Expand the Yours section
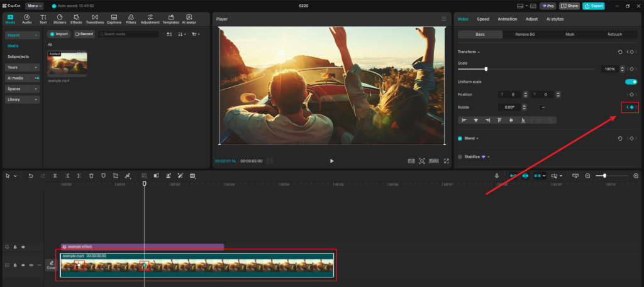 click(x=23, y=67)
